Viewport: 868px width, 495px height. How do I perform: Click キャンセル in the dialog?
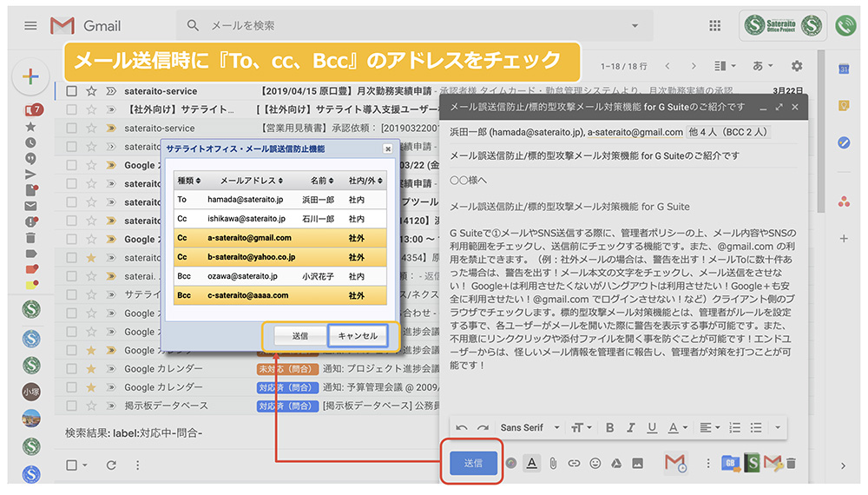pyautogui.click(x=358, y=335)
